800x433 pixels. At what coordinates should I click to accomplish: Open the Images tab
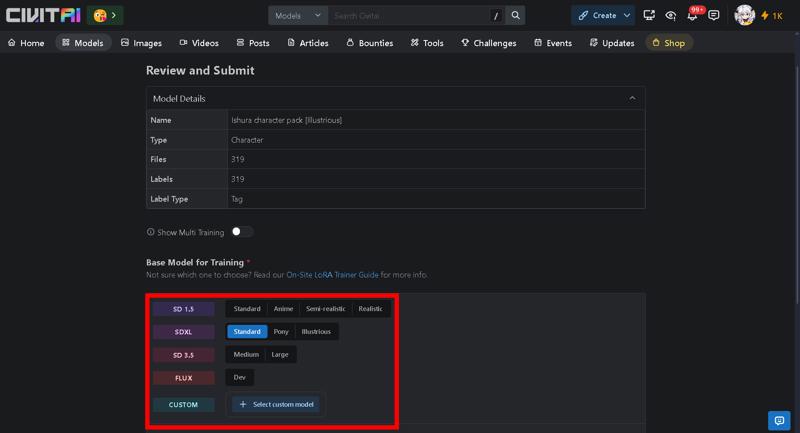[141, 43]
